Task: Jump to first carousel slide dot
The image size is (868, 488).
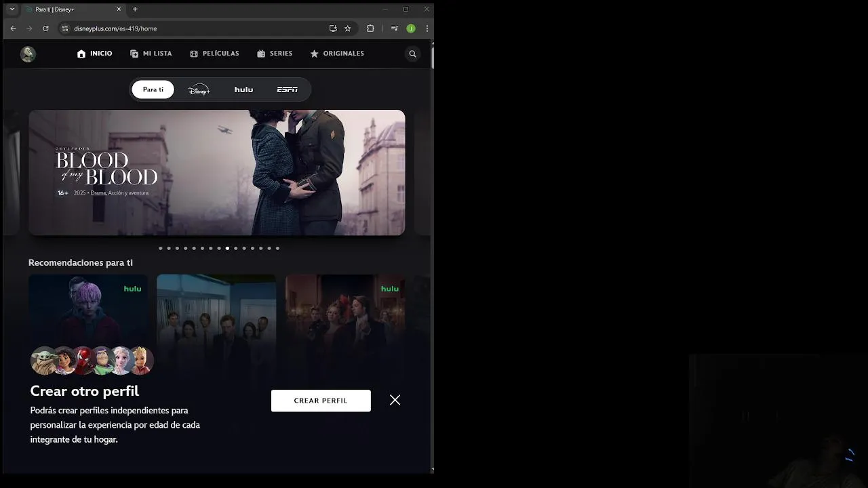Action: [161, 248]
